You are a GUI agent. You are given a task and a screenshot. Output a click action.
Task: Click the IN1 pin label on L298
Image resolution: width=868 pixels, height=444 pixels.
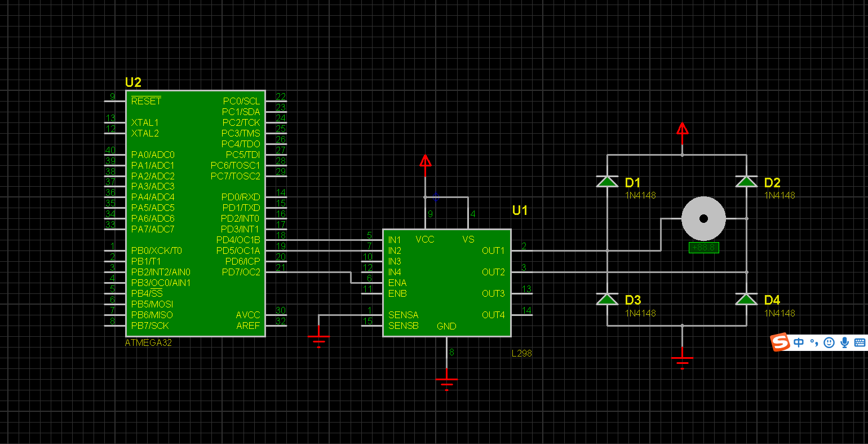(x=395, y=240)
